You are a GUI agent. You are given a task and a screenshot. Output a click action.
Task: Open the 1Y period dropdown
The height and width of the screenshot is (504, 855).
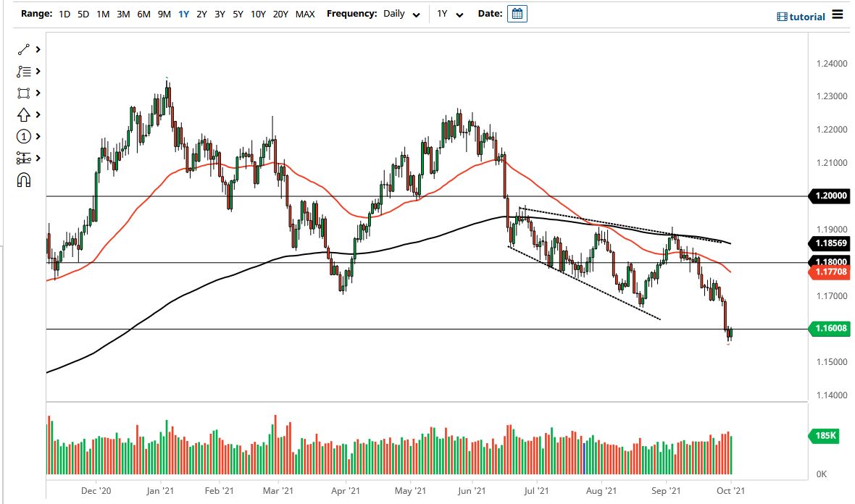(x=450, y=14)
